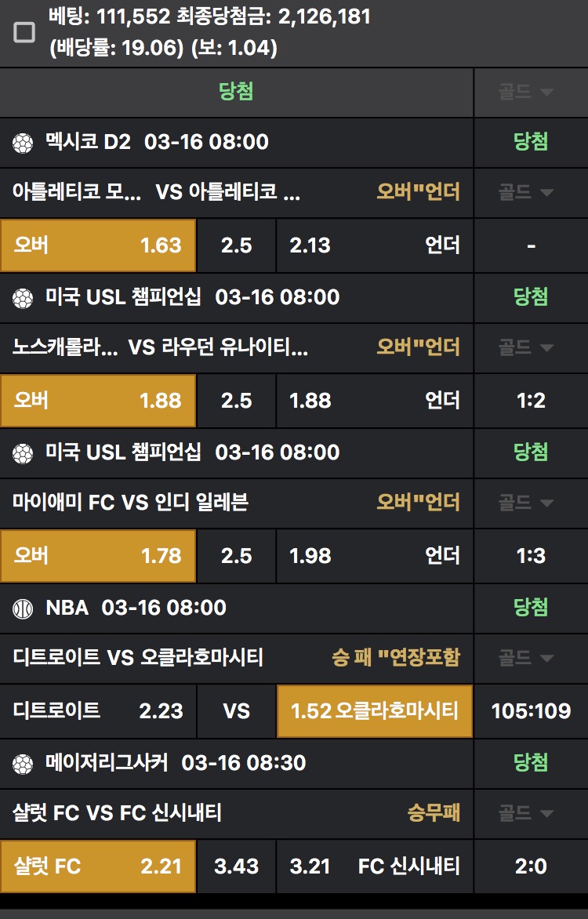The height and width of the screenshot is (919, 588).
Task: Click the soccer icon beside 메이저리그사커
Action: [23, 764]
